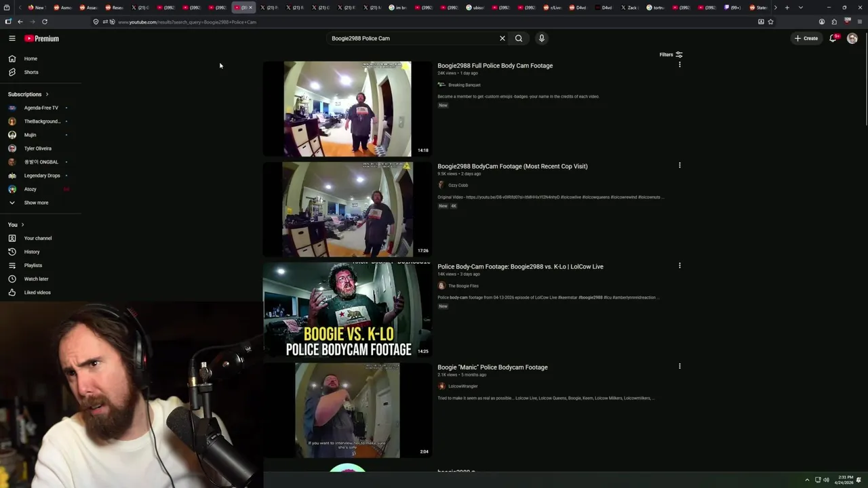Open the Create button
This screenshot has width=868, height=488.
point(807,39)
